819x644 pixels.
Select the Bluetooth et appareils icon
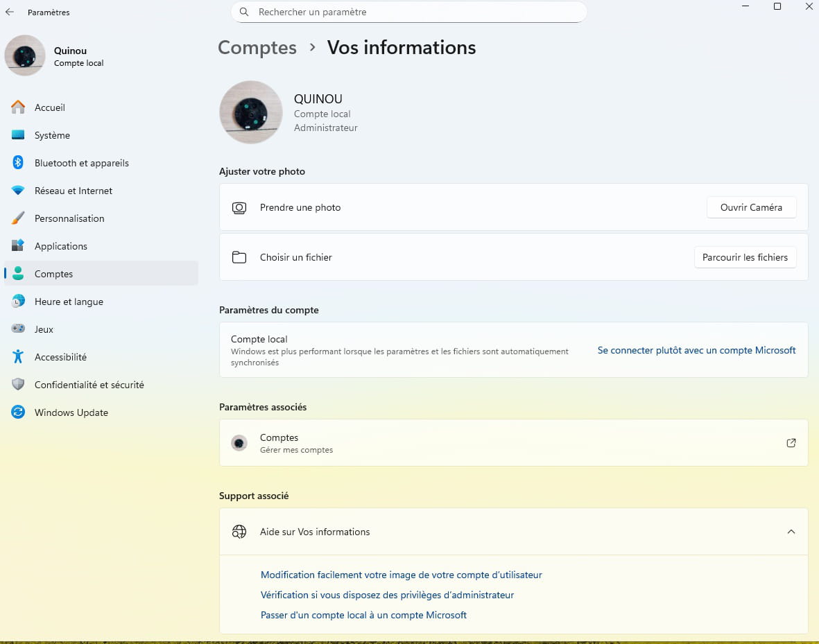pos(18,163)
